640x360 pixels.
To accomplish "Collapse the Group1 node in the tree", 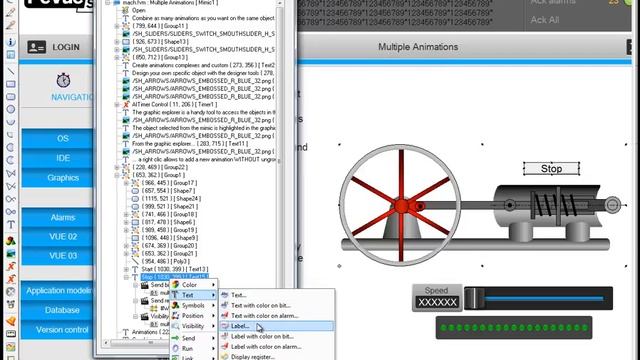I will click(117, 175).
